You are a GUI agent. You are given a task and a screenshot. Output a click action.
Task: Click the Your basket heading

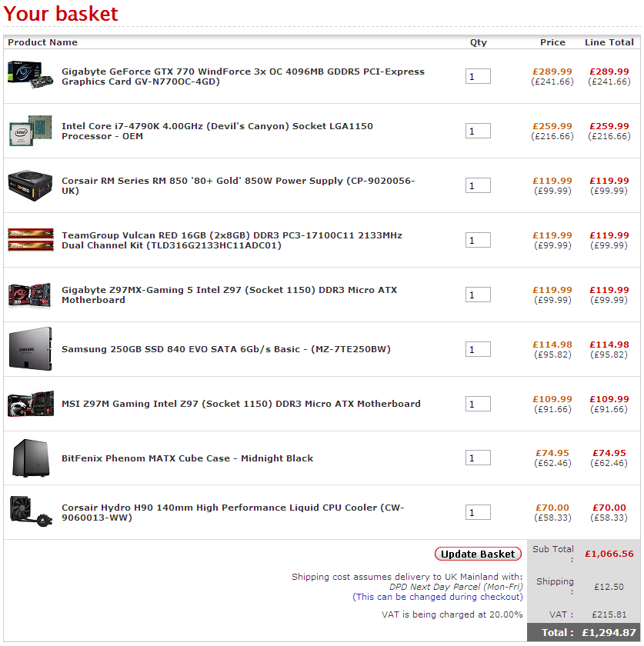click(61, 14)
